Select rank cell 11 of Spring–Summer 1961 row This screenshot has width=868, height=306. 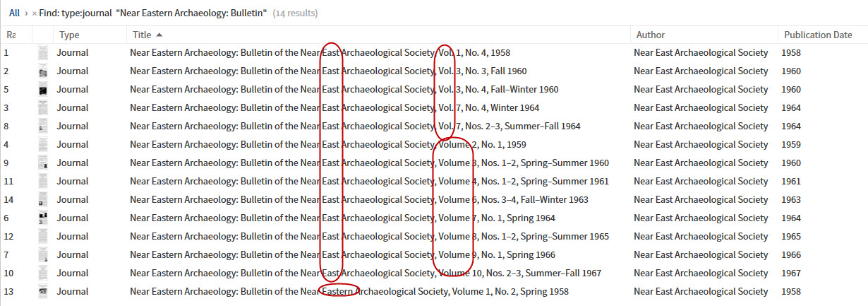click(8, 181)
